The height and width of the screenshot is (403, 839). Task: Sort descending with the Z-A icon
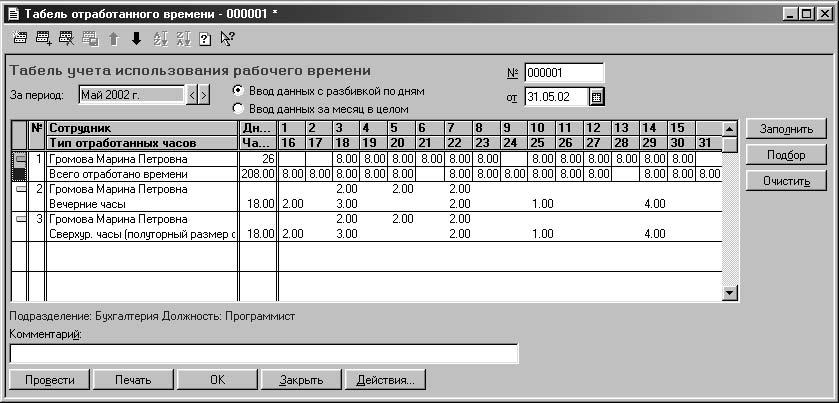coord(184,39)
